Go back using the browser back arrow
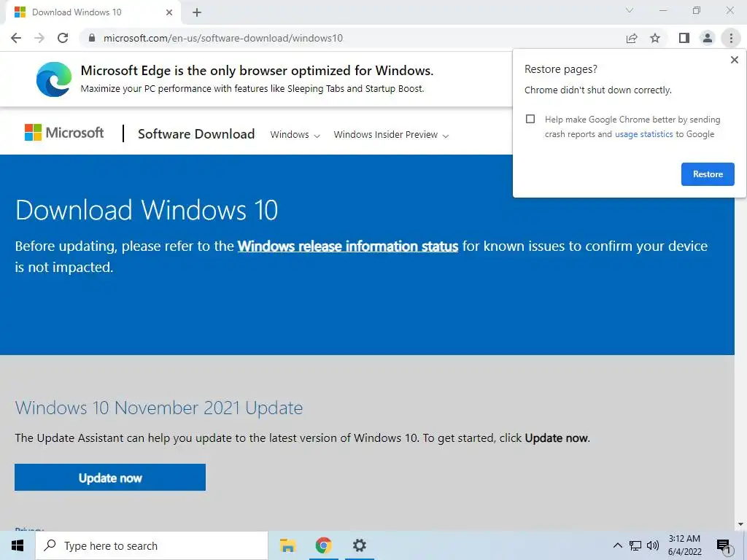747x560 pixels. (x=16, y=38)
